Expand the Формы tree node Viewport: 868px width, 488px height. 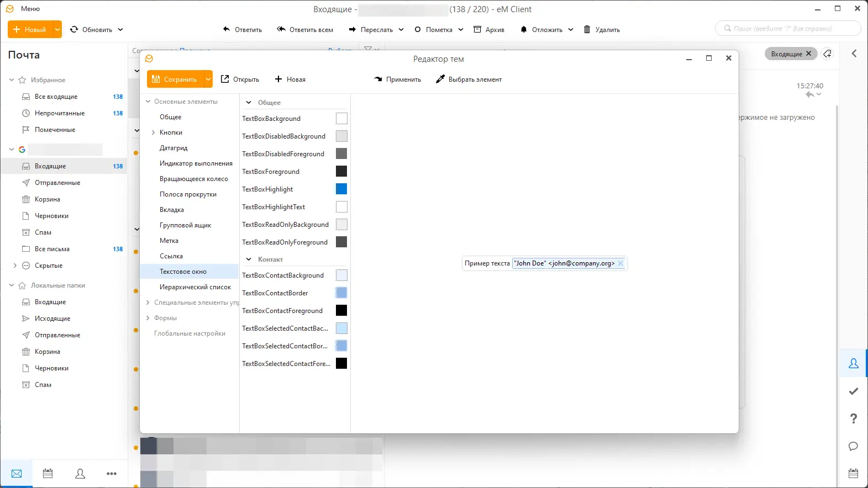tap(148, 318)
